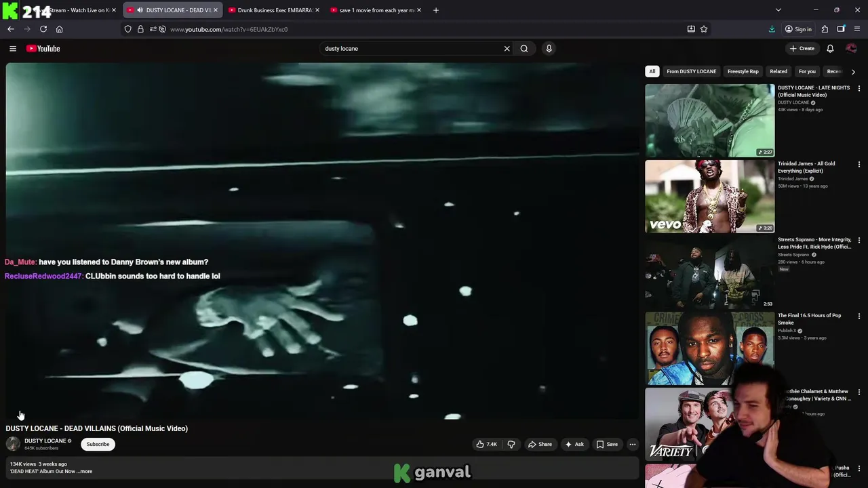This screenshot has height=488, width=868.
Task: Open the browser application menu
Action: pos(857,29)
